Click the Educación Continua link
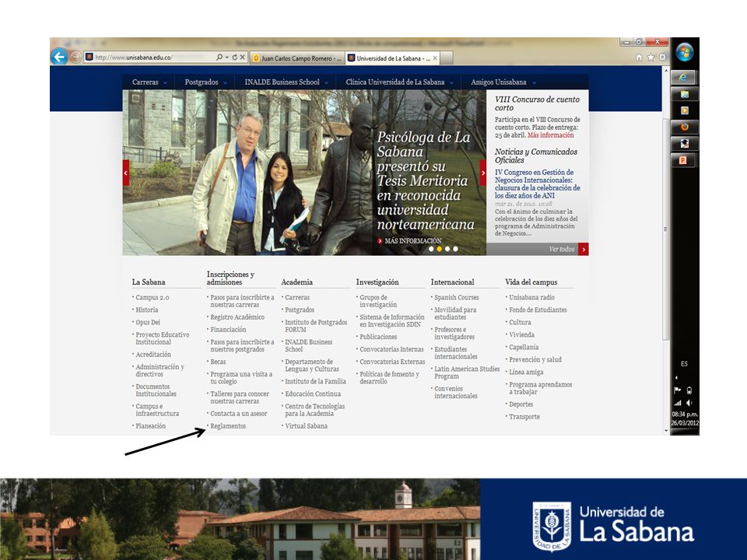747x560 pixels. (313, 394)
